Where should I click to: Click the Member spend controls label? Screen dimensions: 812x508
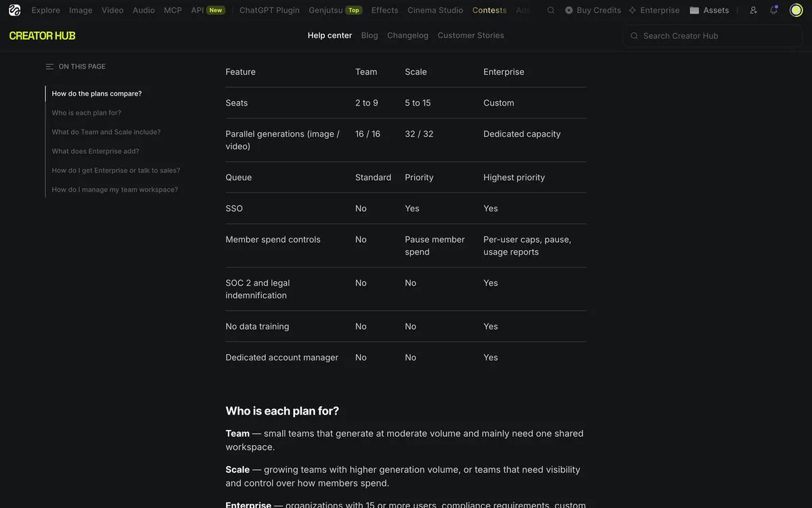[273, 240]
